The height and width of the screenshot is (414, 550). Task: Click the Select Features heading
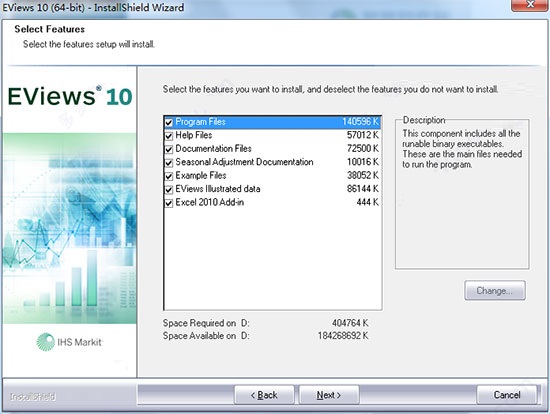pyautogui.click(x=49, y=29)
